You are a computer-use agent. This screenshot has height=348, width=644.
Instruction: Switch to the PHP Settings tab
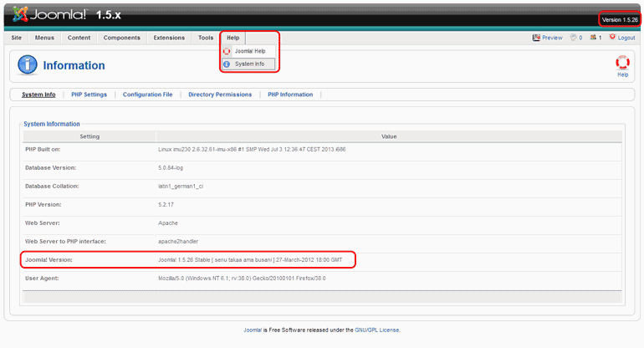(89, 95)
